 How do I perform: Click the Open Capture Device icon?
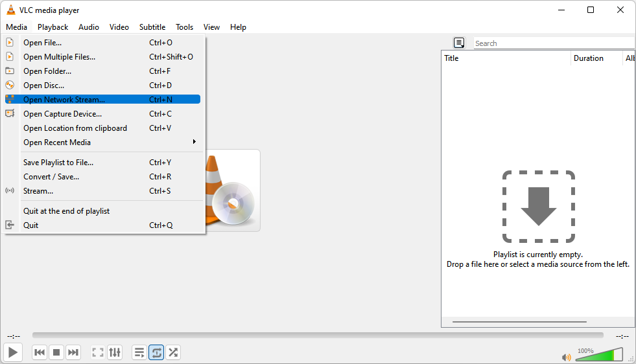pos(10,113)
